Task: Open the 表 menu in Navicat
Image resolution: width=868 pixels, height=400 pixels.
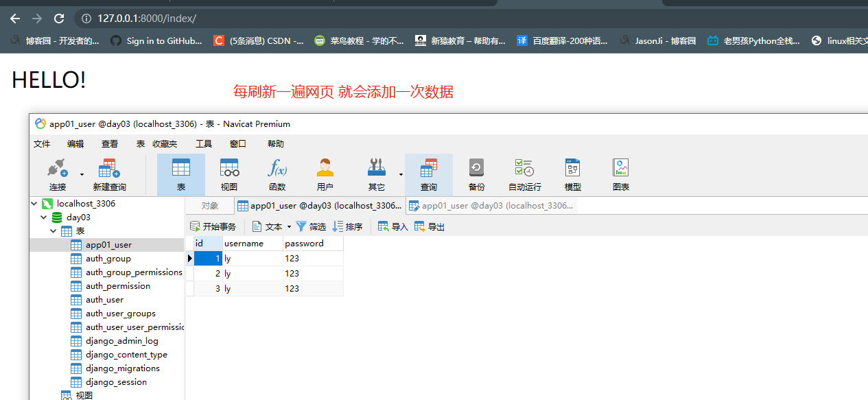Action: pyautogui.click(x=141, y=144)
